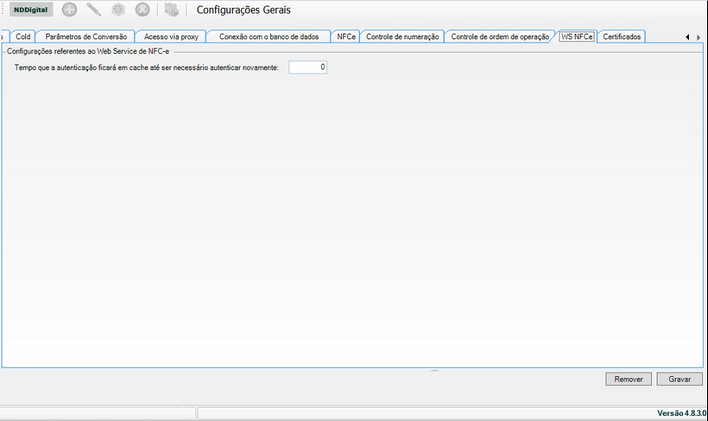Click the gear settings toolbar icon
Viewport: 708px width, 421px height.
click(x=118, y=9)
